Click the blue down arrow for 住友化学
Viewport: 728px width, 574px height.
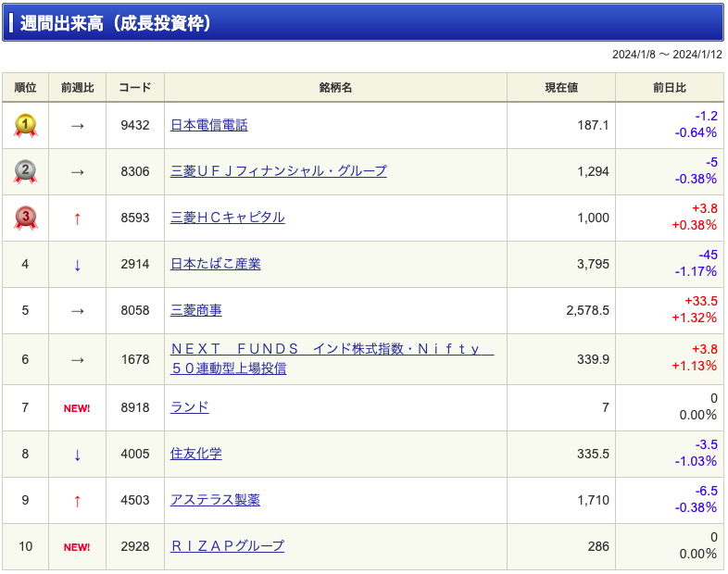pyautogui.click(x=78, y=455)
